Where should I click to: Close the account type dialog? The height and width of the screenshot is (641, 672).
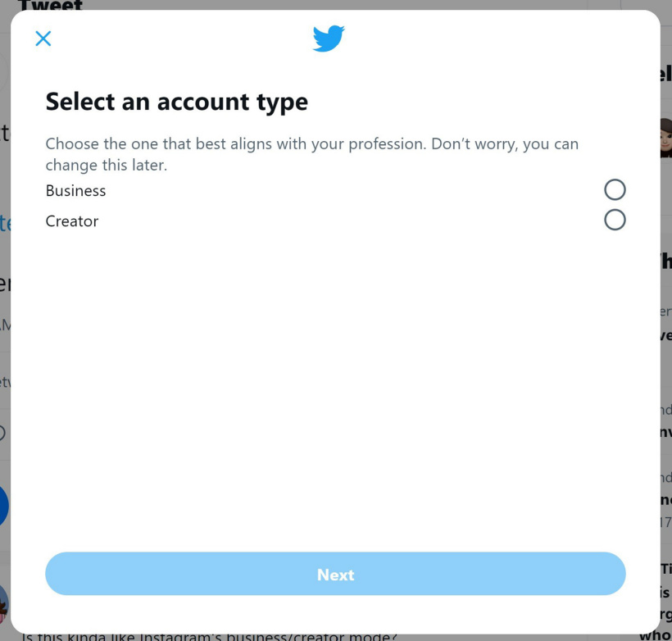(x=43, y=39)
